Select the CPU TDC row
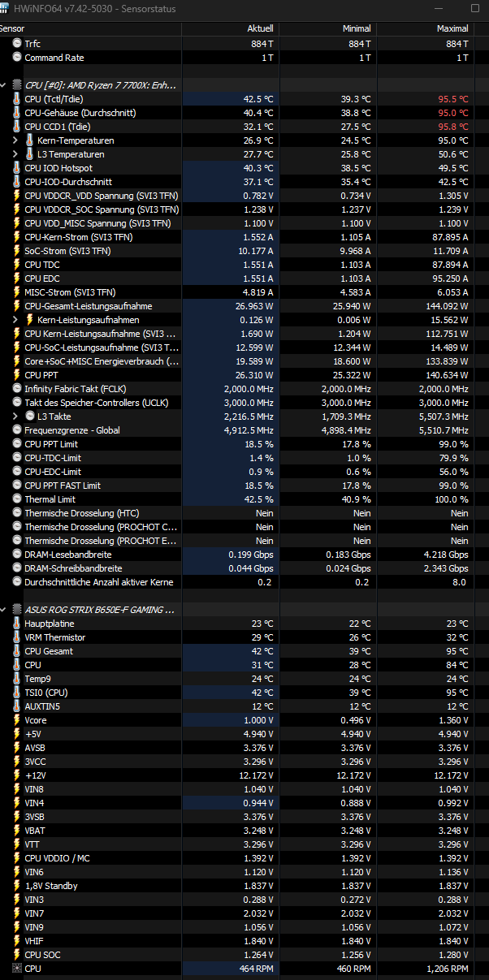 pos(244,265)
